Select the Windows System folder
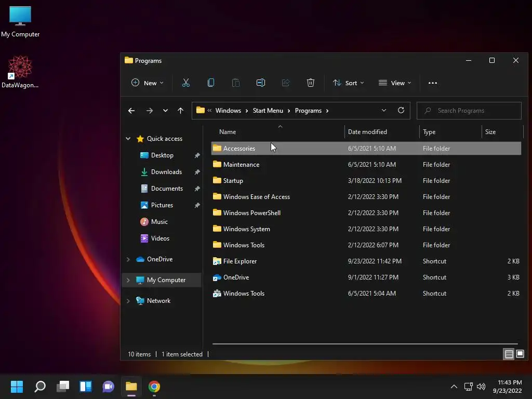This screenshot has height=399, width=532. (366, 229)
